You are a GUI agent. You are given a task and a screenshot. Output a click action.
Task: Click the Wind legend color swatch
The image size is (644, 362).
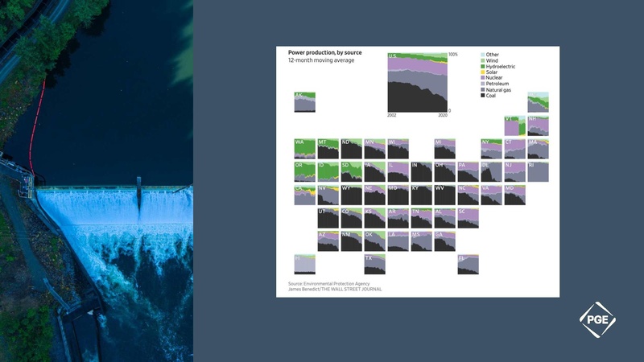pos(483,60)
